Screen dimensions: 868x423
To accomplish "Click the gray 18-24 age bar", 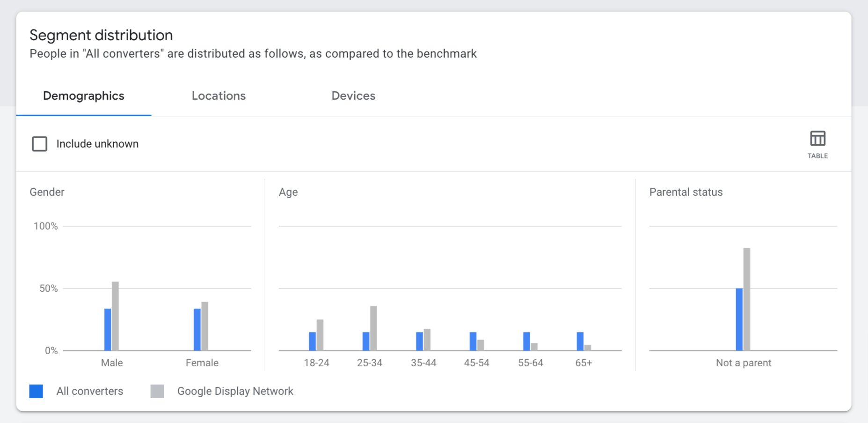I will tap(320, 335).
